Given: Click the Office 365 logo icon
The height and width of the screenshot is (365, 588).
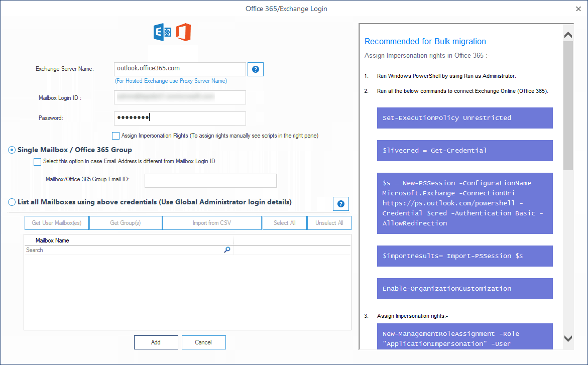Looking at the screenshot, I should coord(183,33).
